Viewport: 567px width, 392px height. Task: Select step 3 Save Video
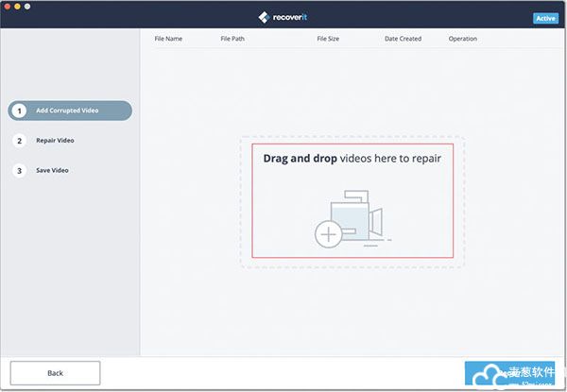pyautogui.click(x=41, y=171)
